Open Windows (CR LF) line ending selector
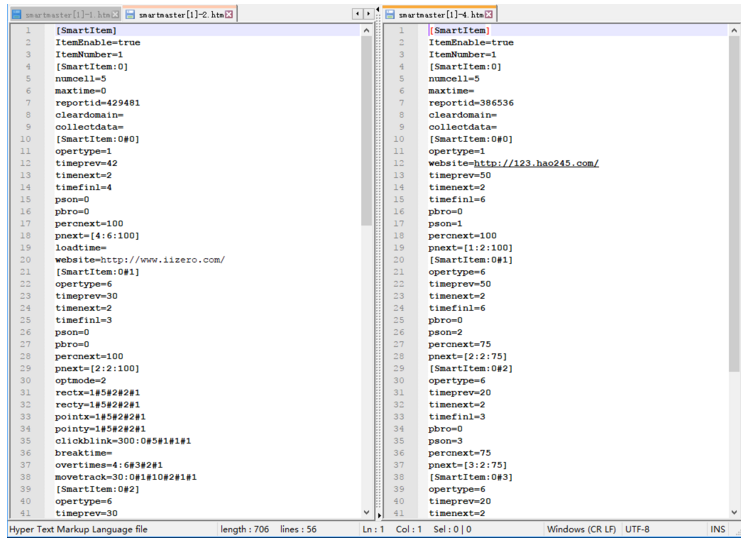 582,529
